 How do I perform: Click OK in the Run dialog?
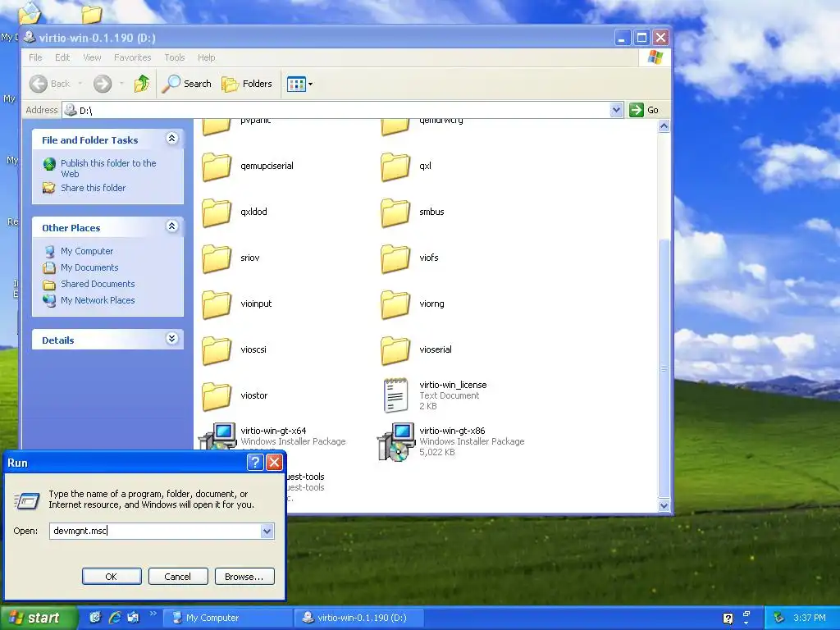point(112,577)
